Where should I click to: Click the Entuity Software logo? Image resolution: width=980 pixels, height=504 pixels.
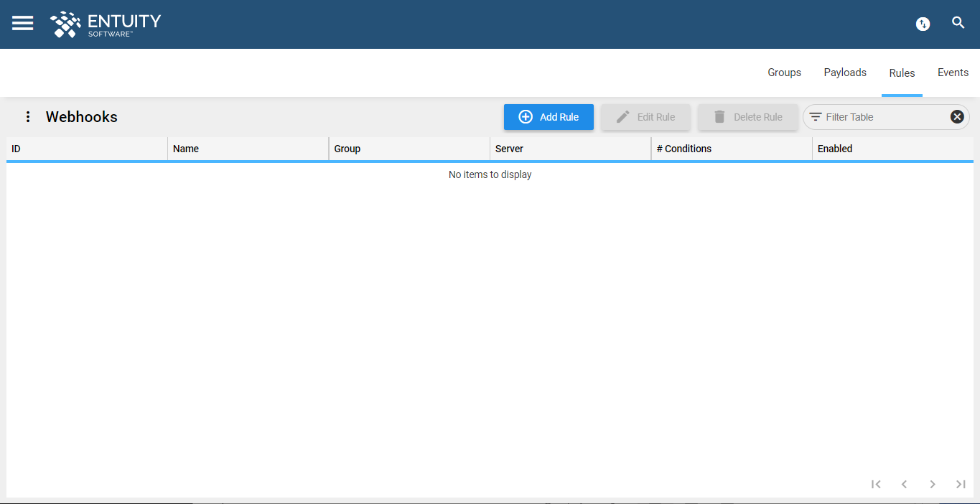[105, 24]
